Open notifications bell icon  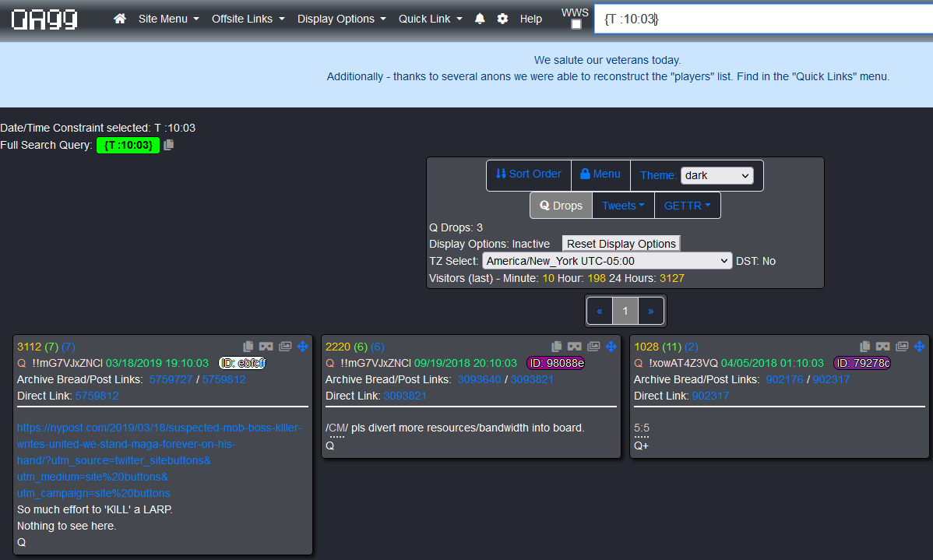(x=480, y=19)
